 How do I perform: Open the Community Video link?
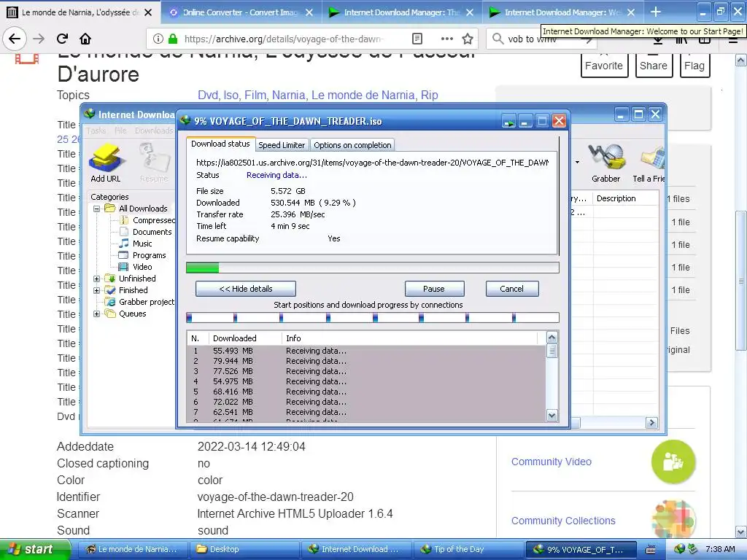coord(551,462)
